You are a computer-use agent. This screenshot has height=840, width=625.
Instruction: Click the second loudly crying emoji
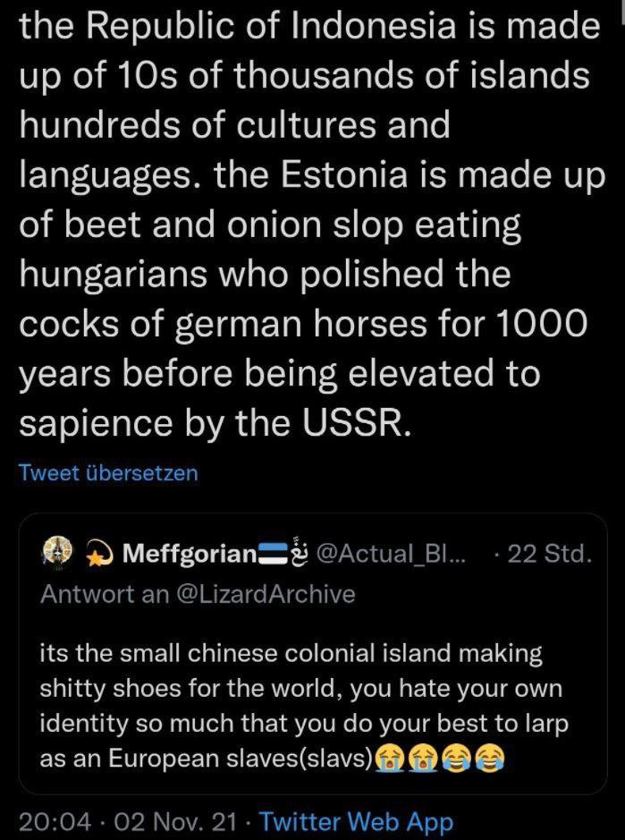[x=423, y=759]
